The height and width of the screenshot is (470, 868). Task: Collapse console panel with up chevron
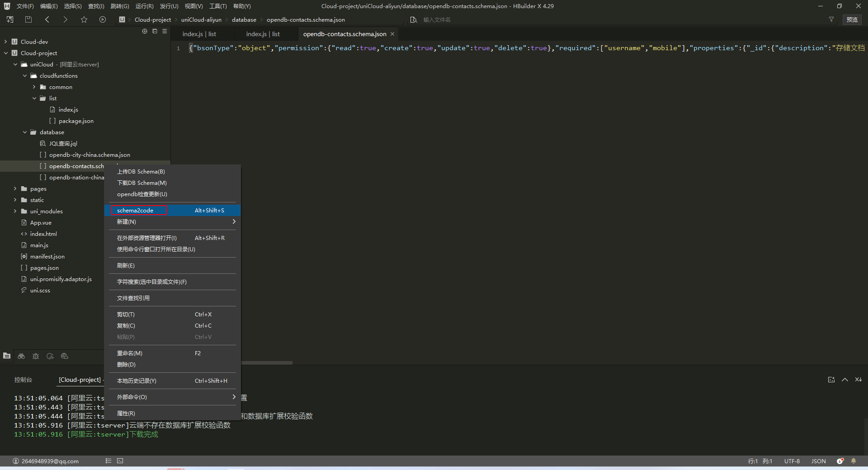[844, 380]
